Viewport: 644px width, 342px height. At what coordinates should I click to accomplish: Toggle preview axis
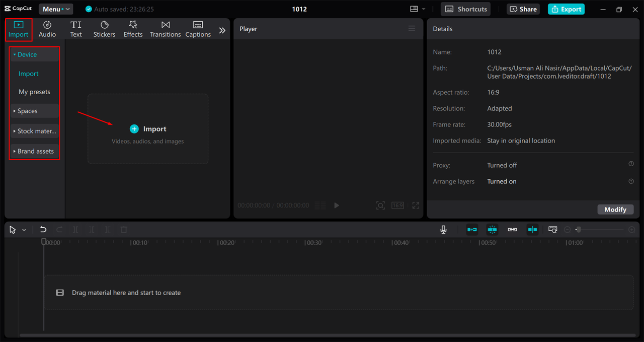(x=532, y=230)
